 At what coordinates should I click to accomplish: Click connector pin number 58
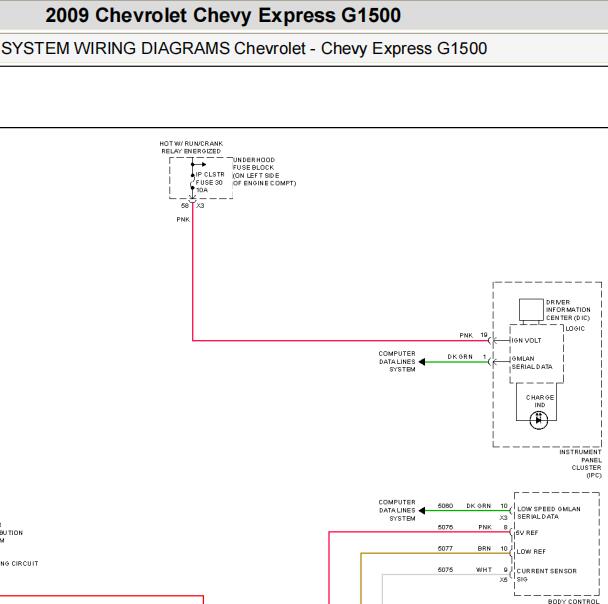tap(185, 205)
